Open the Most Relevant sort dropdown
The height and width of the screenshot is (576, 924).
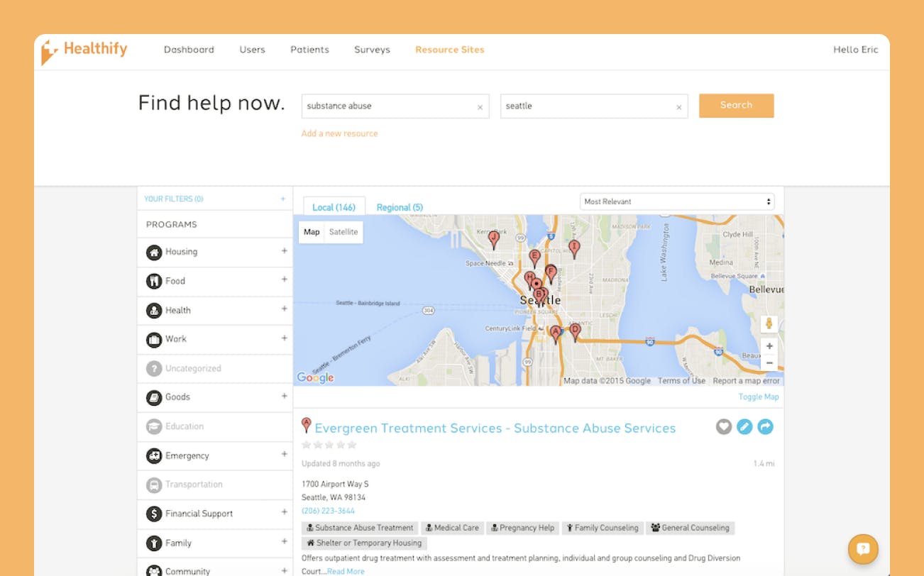pos(677,201)
